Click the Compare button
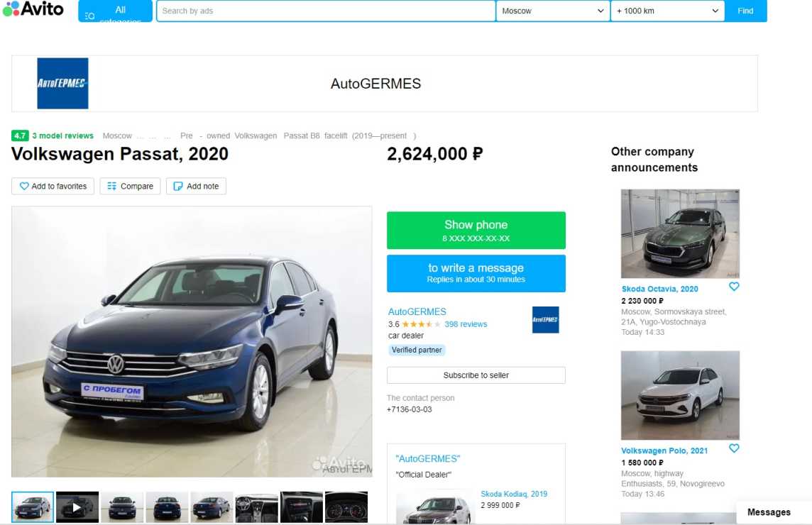The height and width of the screenshot is (525, 812). coord(130,187)
